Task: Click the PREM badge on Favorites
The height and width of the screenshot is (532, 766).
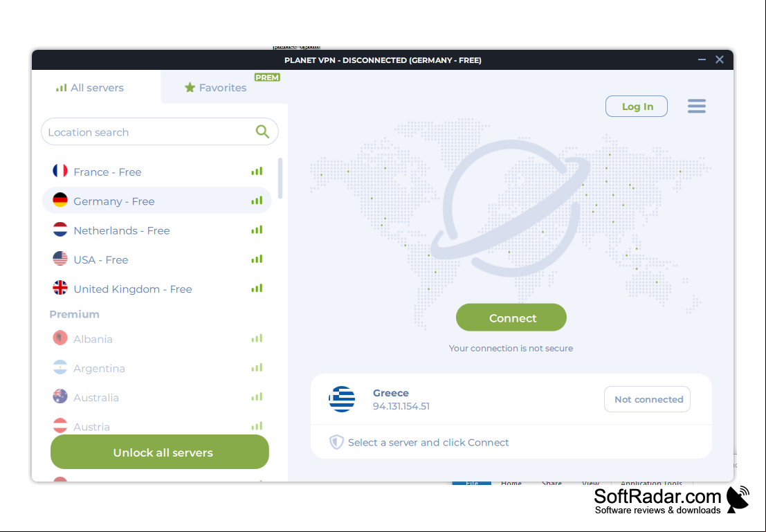Action: pos(267,77)
